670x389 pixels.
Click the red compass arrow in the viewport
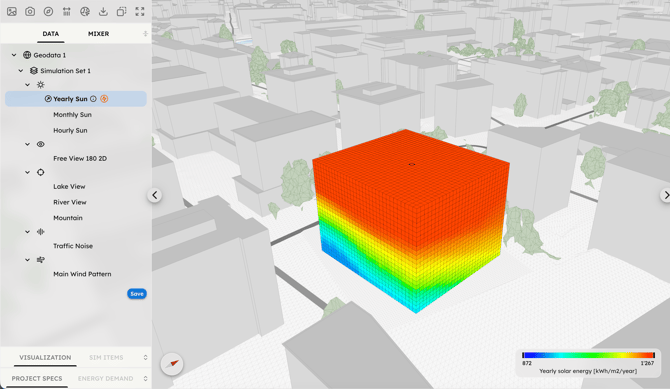coord(172,364)
